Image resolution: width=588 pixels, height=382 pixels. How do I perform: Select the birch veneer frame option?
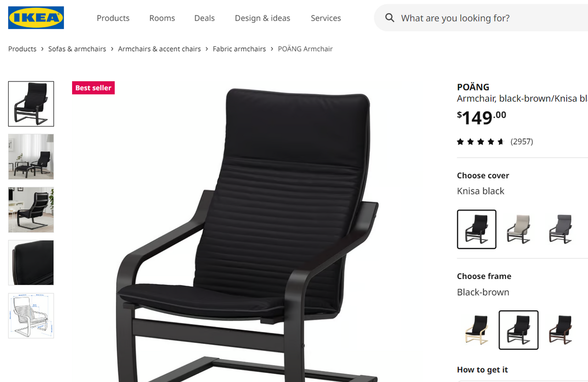pos(477,330)
